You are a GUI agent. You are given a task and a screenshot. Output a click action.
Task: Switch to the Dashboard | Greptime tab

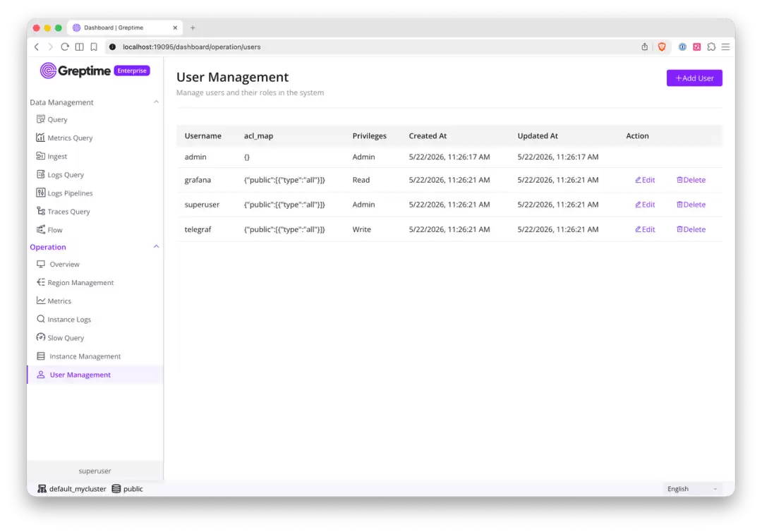tap(126, 28)
